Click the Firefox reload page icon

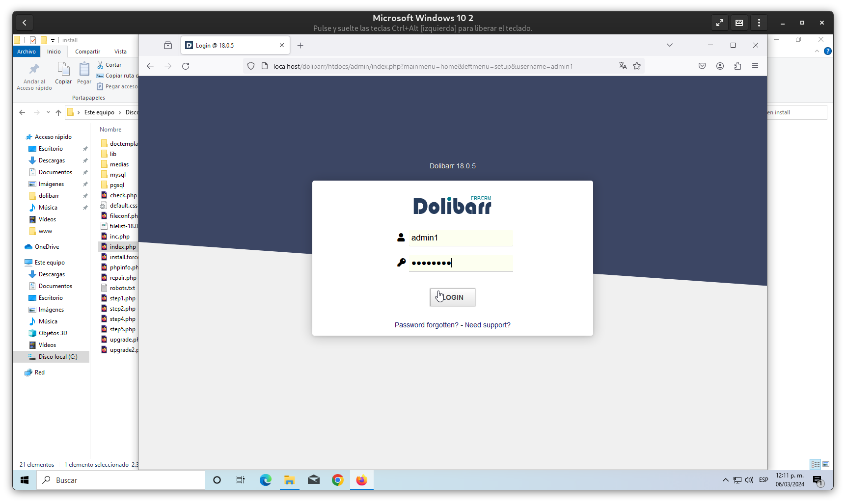tap(186, 66)
